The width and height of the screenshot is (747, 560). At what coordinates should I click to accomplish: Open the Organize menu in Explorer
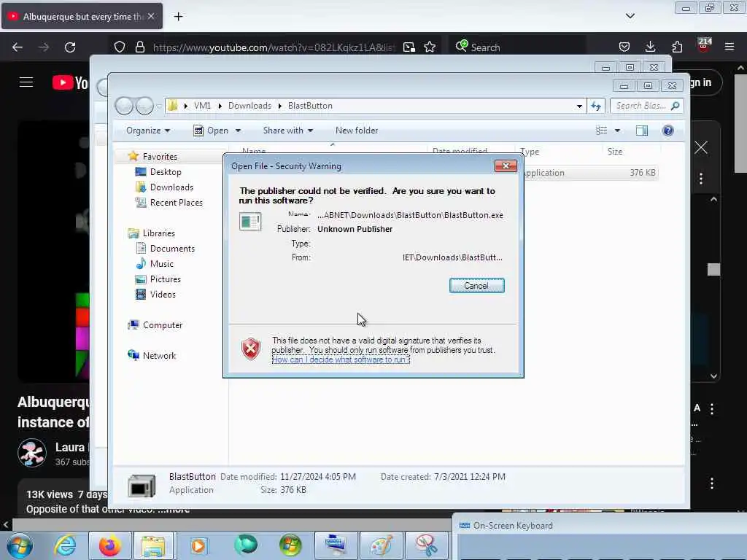(x=147, y=131)
